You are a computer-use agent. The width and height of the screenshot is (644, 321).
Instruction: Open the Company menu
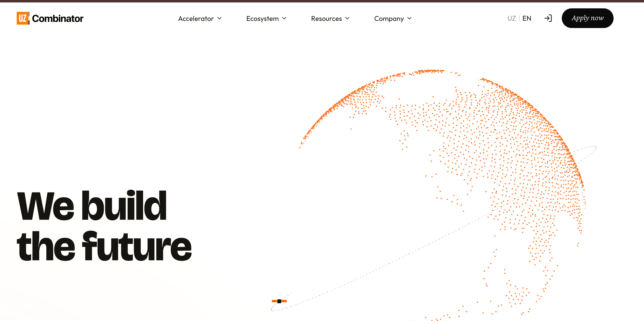[x=393, y=18]
